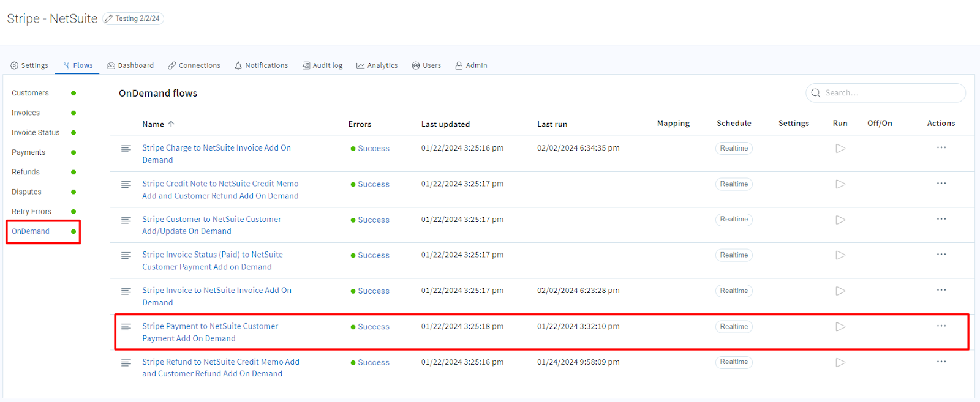Open actions menu for Stripe Customer flow
The height and width of the screenshot is (402, 980).
tap(941, 219)
